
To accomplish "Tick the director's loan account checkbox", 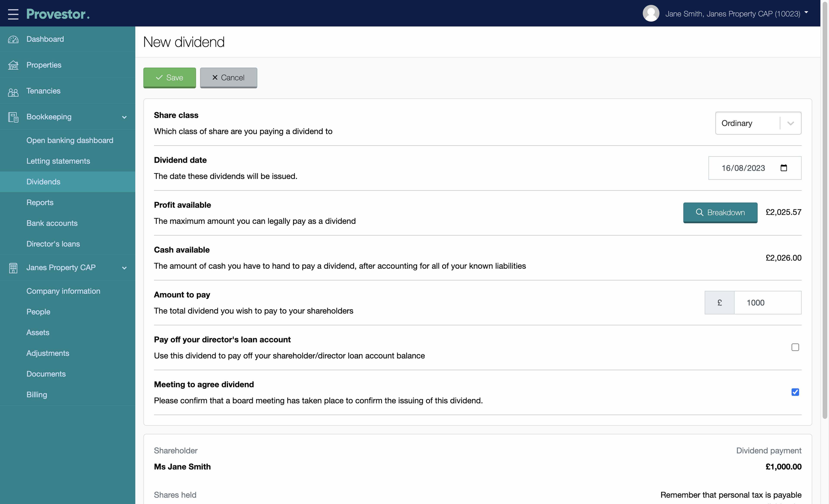I will point(795,347).
